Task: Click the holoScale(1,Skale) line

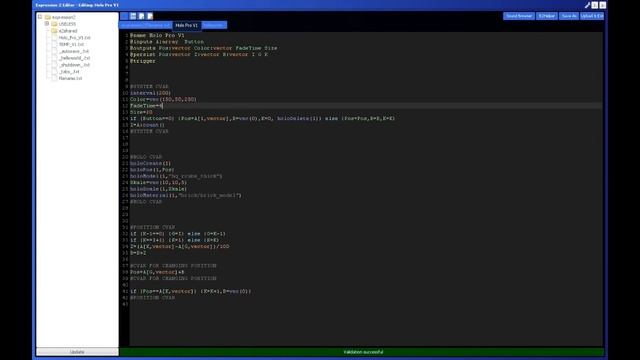Action: 158,189
